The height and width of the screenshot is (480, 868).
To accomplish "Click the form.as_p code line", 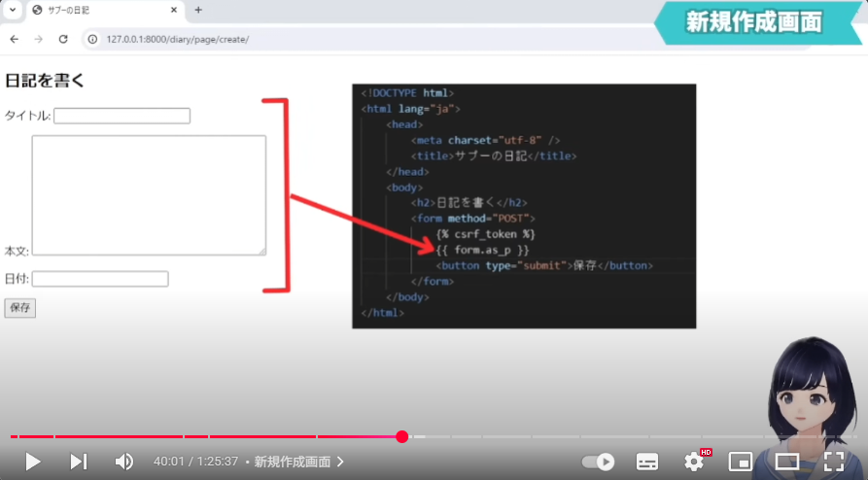I will tap(482, 251).
